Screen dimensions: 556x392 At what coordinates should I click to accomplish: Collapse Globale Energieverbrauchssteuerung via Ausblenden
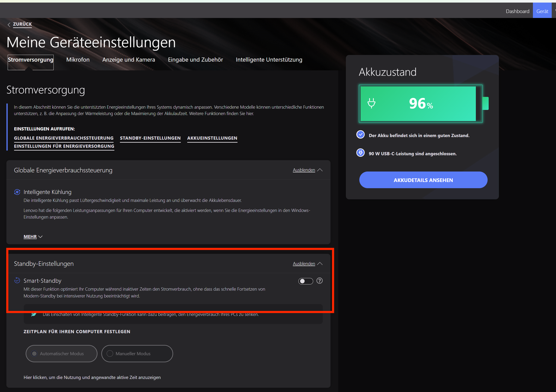click(x=308, y=170)
